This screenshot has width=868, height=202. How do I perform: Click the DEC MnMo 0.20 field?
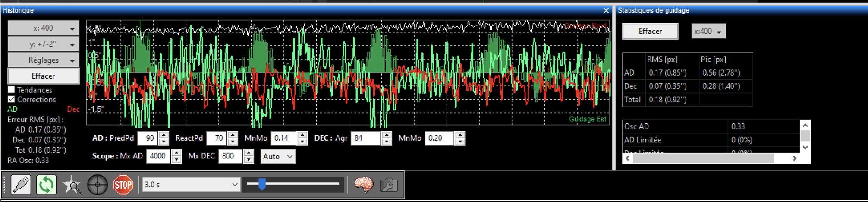click(x=440, y=138)
